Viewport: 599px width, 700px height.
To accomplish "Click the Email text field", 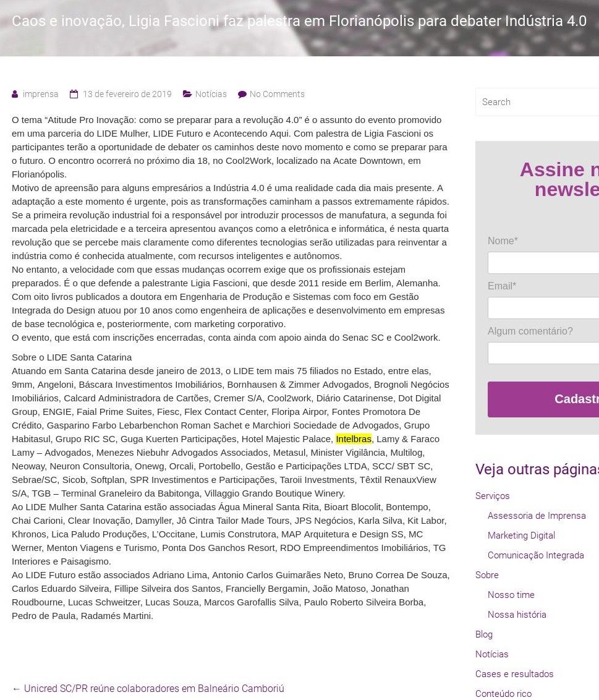I will point(543,308).
